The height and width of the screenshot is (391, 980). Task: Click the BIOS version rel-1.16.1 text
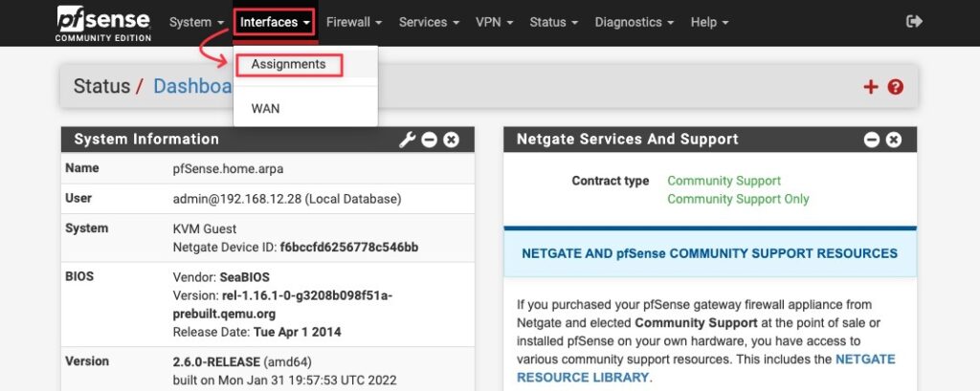pos(282,304)
